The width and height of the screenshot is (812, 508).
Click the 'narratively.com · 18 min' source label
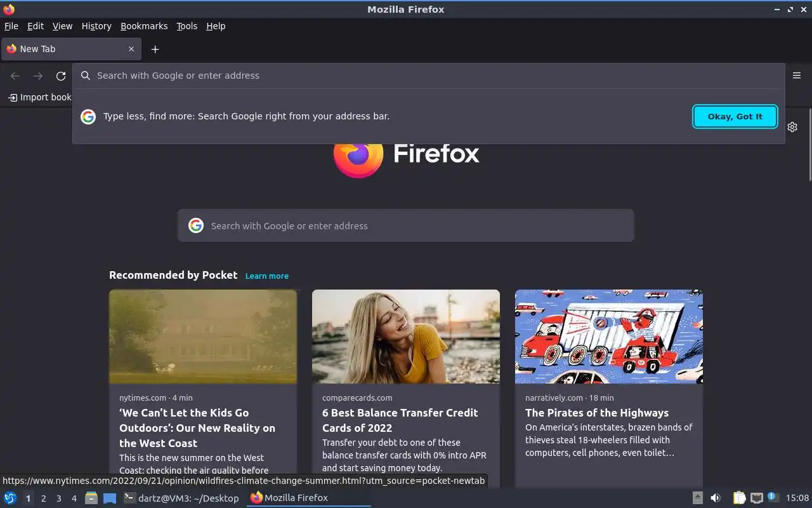pos(570,398)
